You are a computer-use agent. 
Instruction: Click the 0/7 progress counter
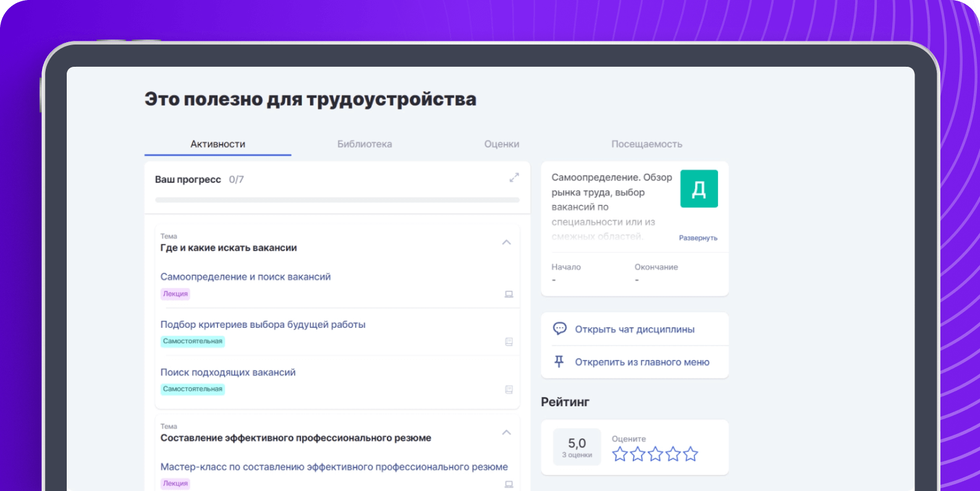[x=236, y=179]
